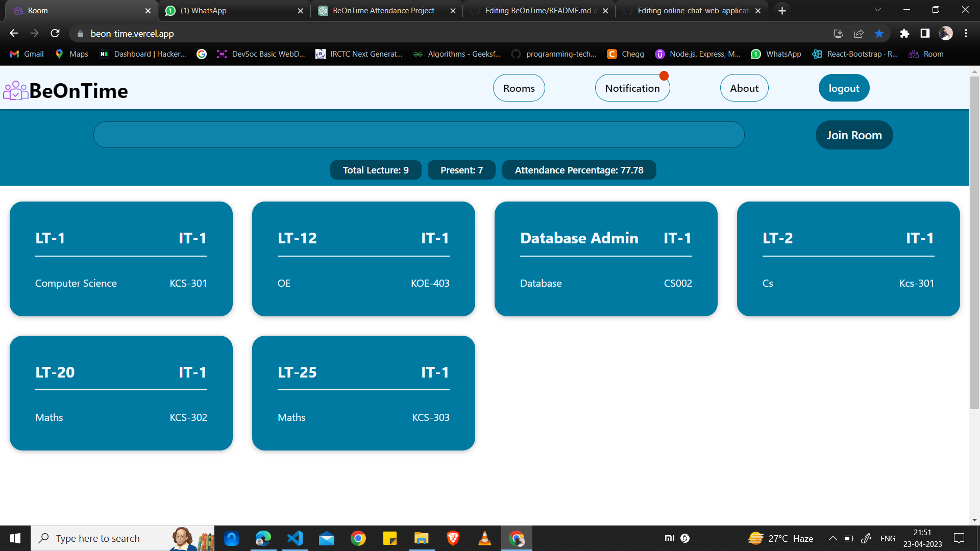The image size is (980, 551).
Task: Click the logout button
Action: tap(844, 88)
